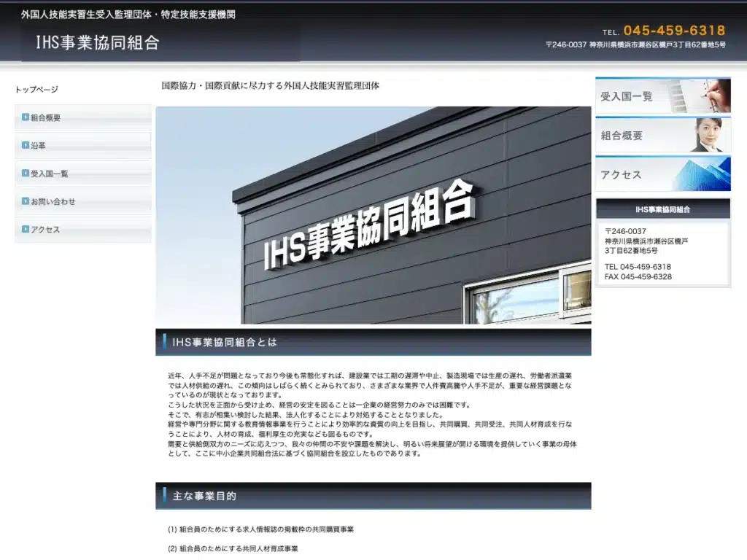Click the postal code 〒246-0037 in right info box

coord(625,231)
